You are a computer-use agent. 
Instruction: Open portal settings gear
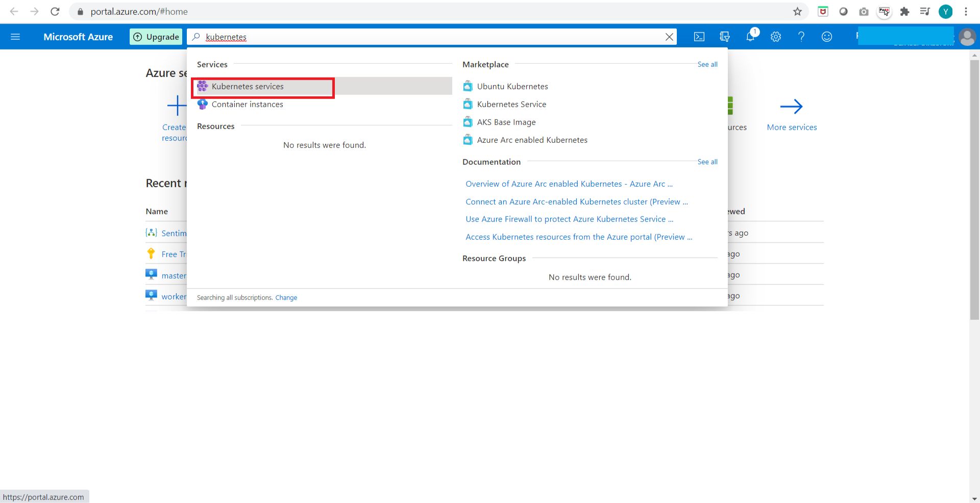(776, 37)
